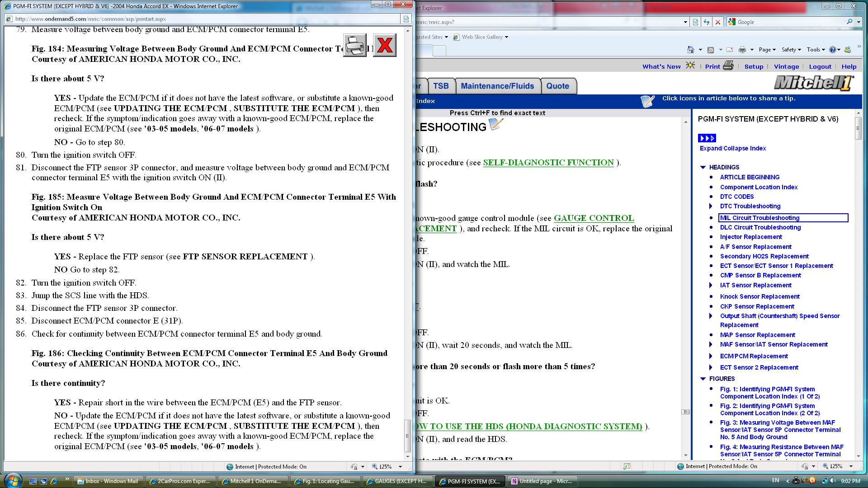Click the blue triple-arrow index toggle icon
Viewport: 868px width, 488px height.
pos(707,138)
